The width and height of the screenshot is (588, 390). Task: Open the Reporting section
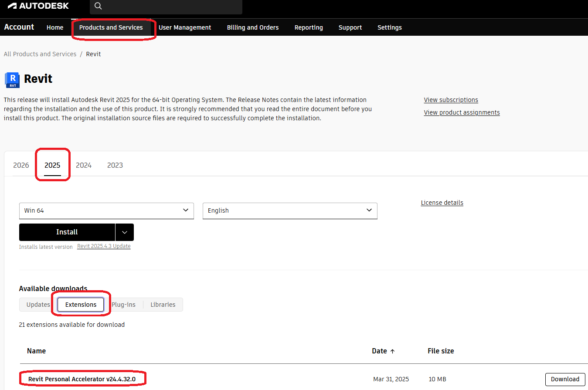pyautogui.click(x=308, y=27)
